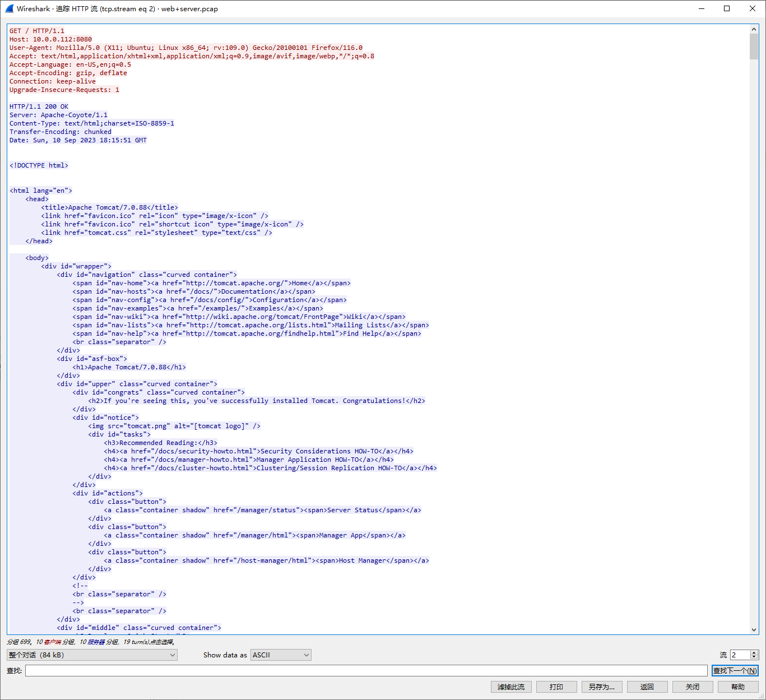Viewport: 766px width, 700px height.
Task: Click the nav-help Find Help span line
Action: coord(247,333)
